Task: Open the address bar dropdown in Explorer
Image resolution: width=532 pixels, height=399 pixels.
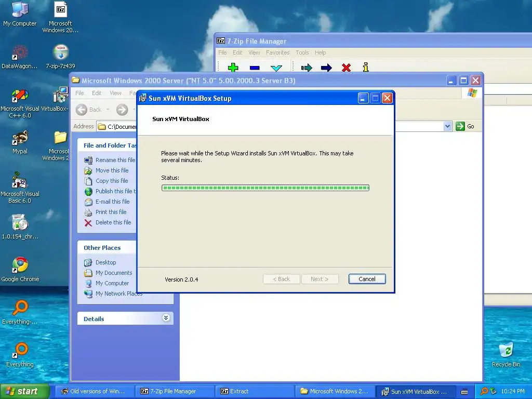Action: [x=447, y=126]
